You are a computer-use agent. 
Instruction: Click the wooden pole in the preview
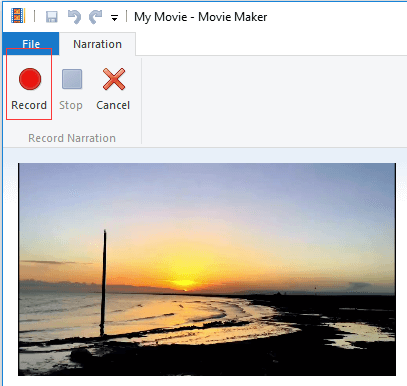pyautogui.click(x=103, y=283)
